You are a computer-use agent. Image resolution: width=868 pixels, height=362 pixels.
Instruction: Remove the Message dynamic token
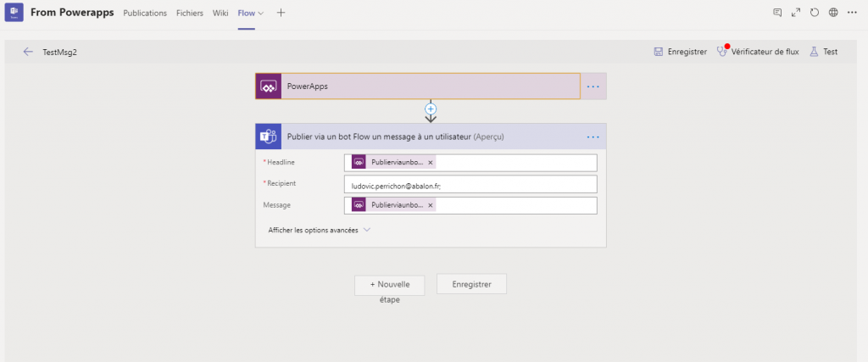[x=430, y=205]
